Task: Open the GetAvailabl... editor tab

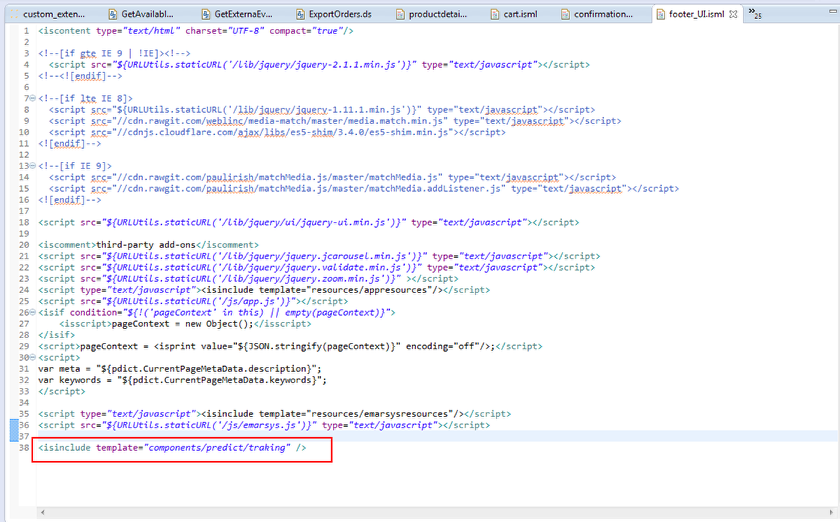Action: pos(141,14)
